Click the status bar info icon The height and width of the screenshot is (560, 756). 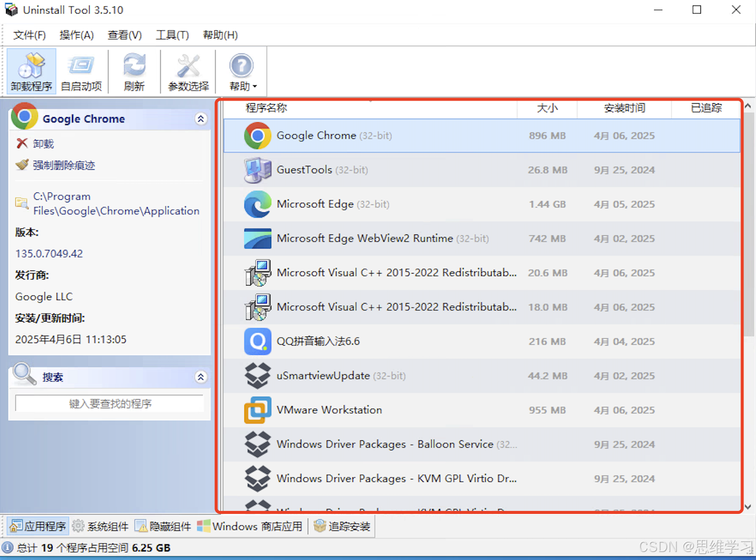point(8,547)
